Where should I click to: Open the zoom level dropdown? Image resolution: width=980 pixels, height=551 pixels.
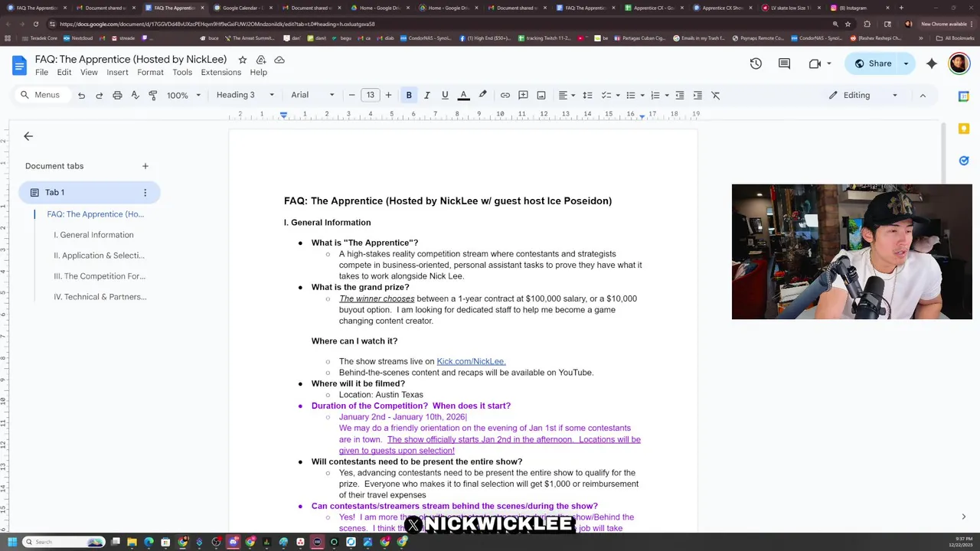click(184, 95)
